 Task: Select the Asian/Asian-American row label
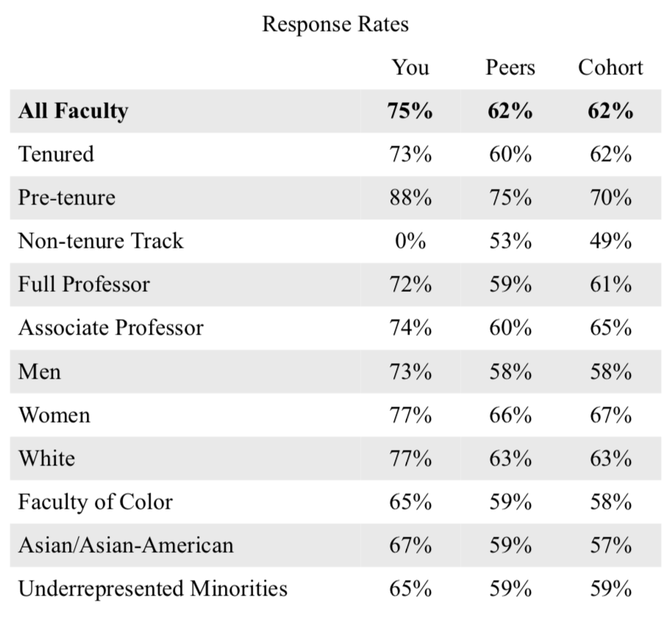coord(126,545)
